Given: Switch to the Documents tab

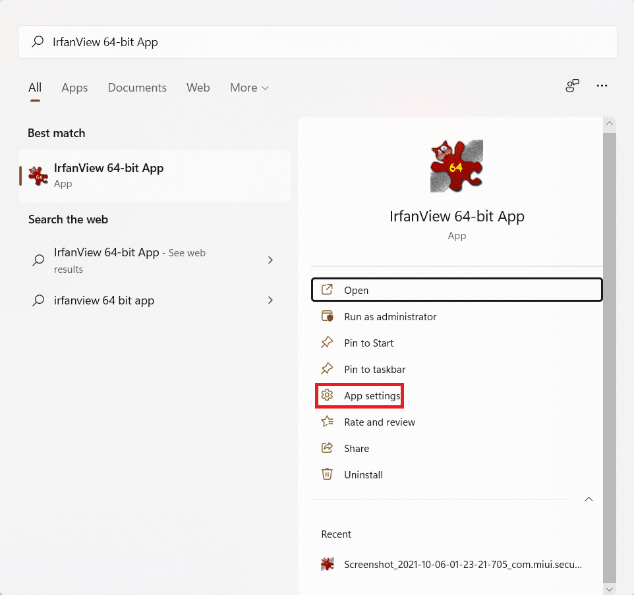Looking at the screenshot, I should tap(137, 88).
